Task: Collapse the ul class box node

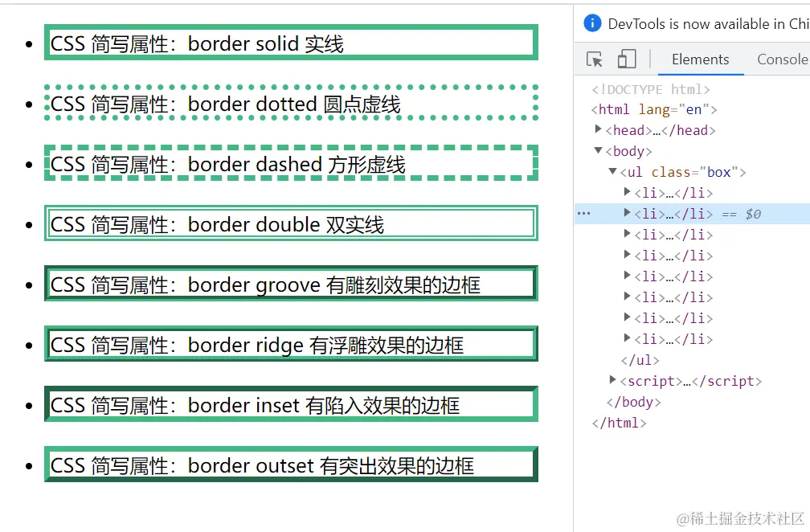Action: [612, 171]
